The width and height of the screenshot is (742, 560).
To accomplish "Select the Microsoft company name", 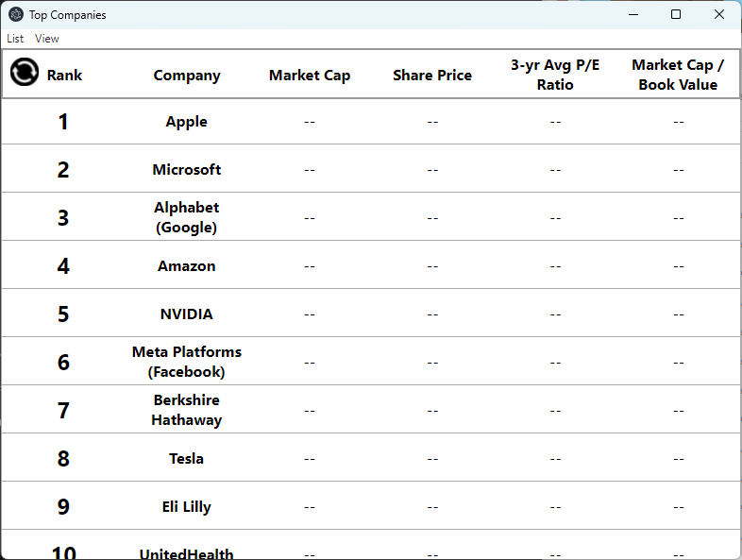I will click(187, 170).
